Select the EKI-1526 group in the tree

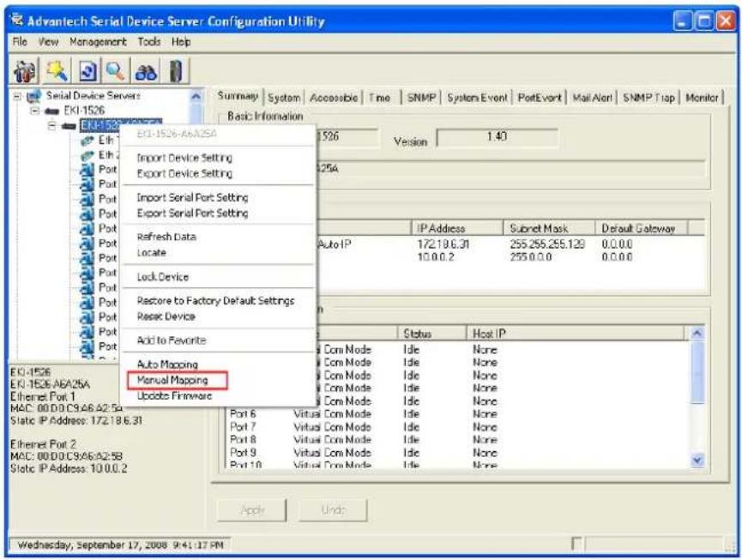point(84,111)
